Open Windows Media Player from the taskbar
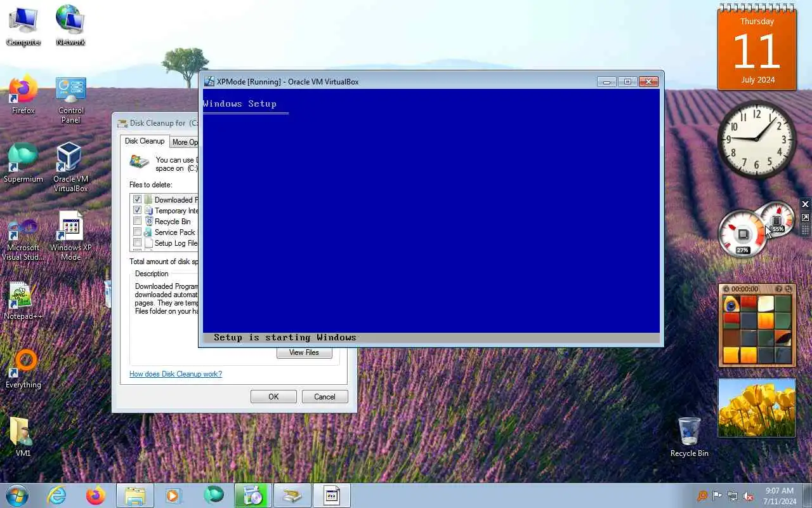 [x=174, y=495]
